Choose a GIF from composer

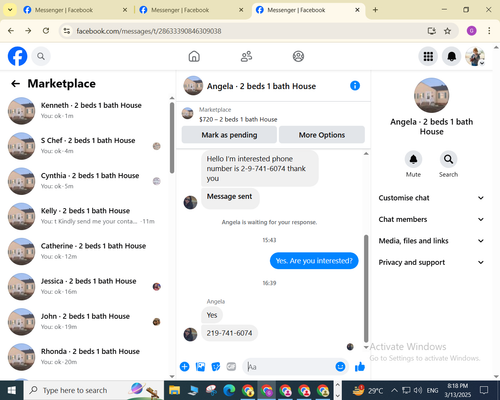(231, 367)
